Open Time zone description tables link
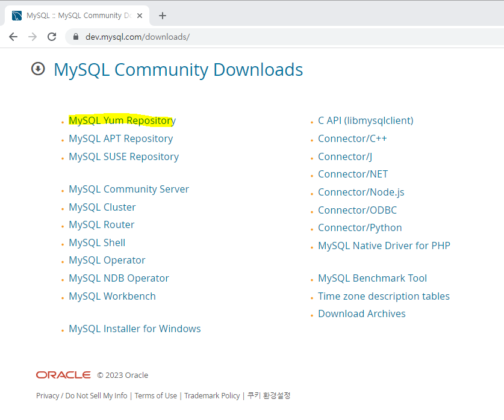The image size is (504, 420). pyautogui.click(x=384, y=296)
